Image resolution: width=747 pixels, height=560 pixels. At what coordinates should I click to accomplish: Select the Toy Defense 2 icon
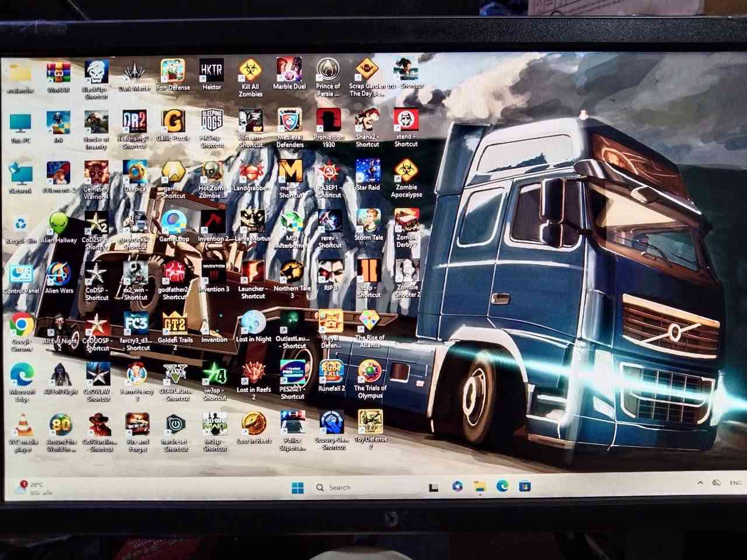pyautogui.click(x=371, y=422)
